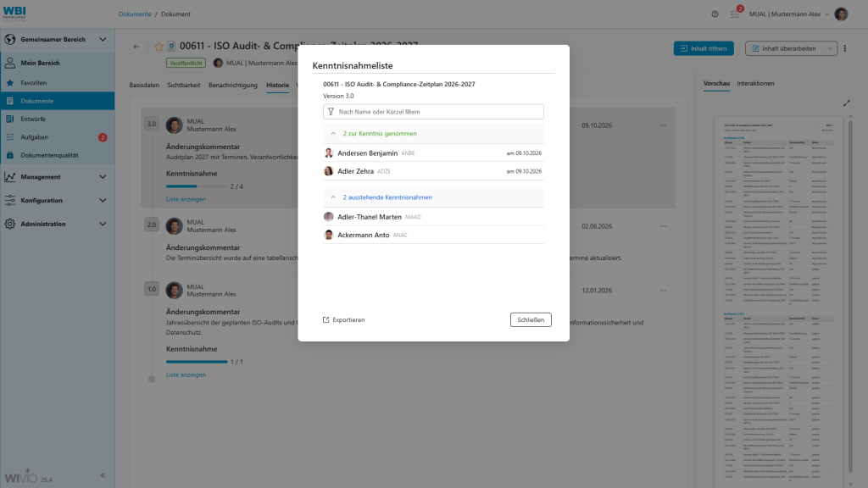Select the Adler-Thanel Marten row
The width and height of the screenshot is (868, 488).
pos(433,217)
